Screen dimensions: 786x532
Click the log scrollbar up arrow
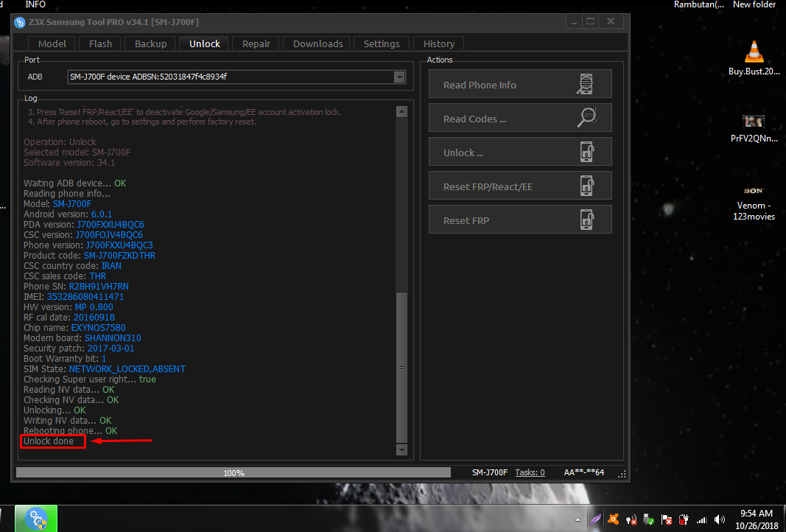401,111
